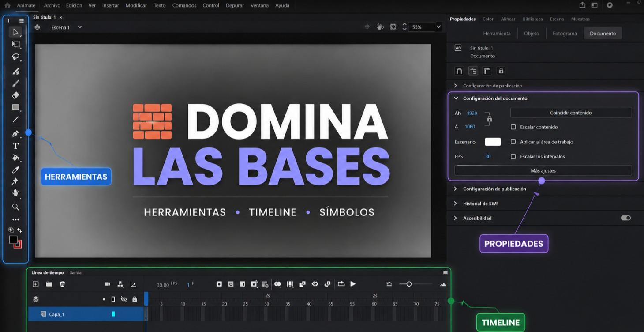Select the Rectangle tool
The image size is (644, 332).
(x=15, y=107)
